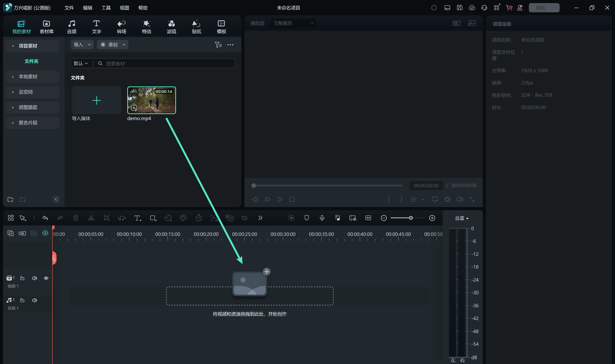
Task: Take a snapshot with camera icon
Action: pos(447,199)
